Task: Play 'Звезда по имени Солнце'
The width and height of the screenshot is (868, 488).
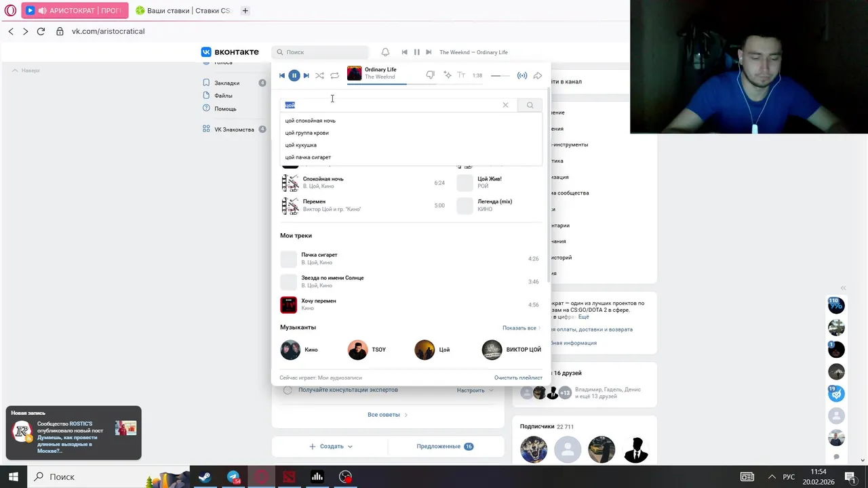Action: [x=410, y=282]
